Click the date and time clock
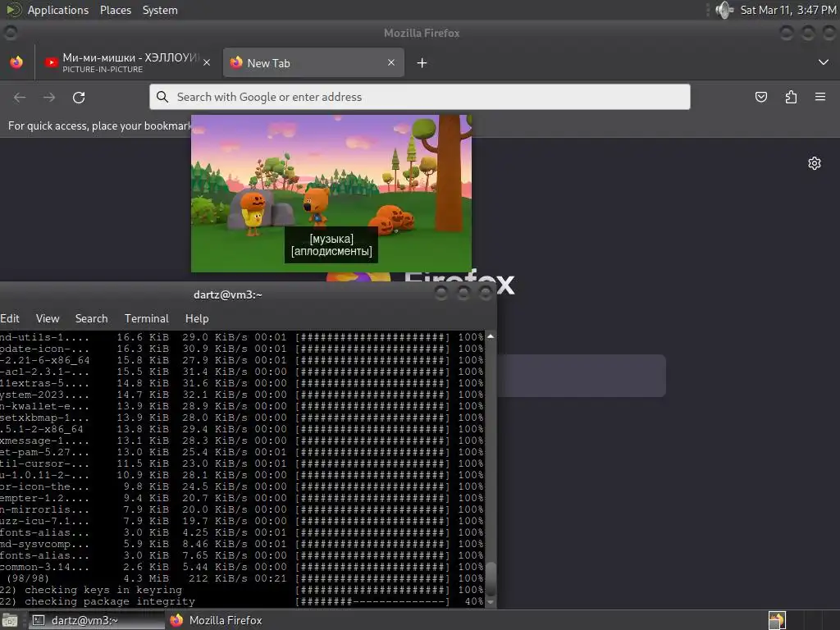Viewport: 840px width, 630px height. [x=787, y=10]
